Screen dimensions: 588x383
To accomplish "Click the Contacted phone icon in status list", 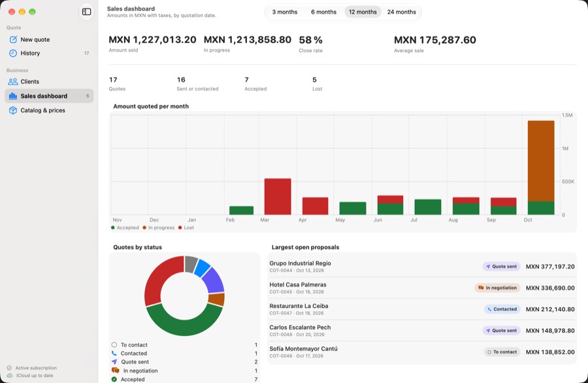I will [114, 354].
